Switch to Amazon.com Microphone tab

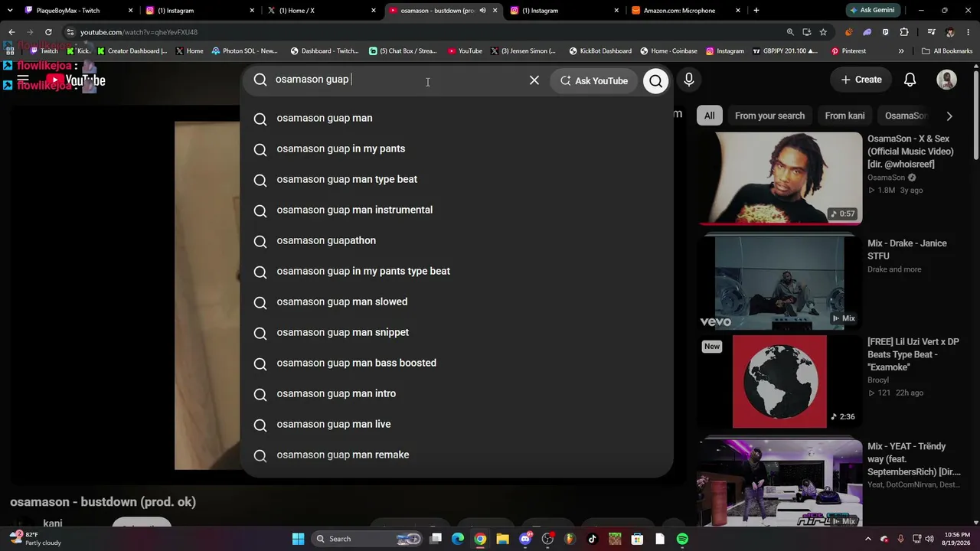(x=685, y=11)
